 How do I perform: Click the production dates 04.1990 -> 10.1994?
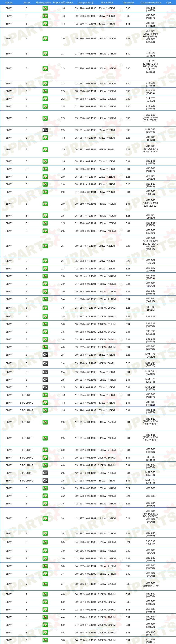86,625
